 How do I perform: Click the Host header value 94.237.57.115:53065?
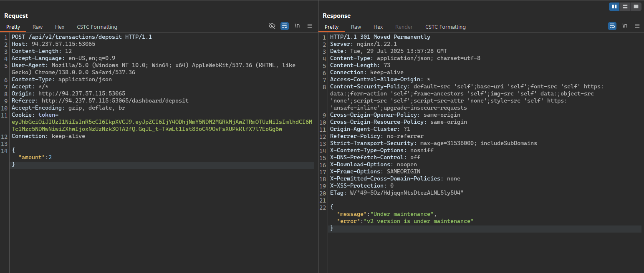click(63, 44)
